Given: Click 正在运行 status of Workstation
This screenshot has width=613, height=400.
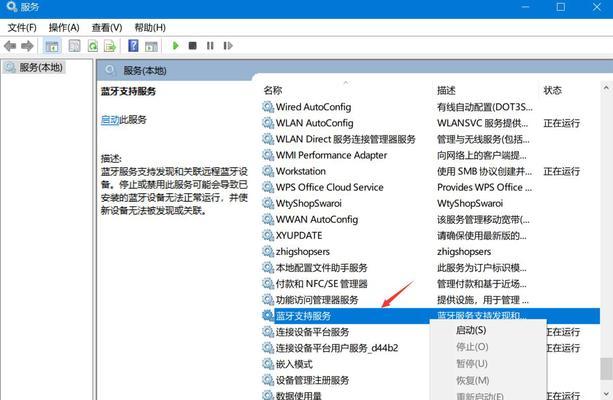Looking at the screenshot, I should coord(561,171).
